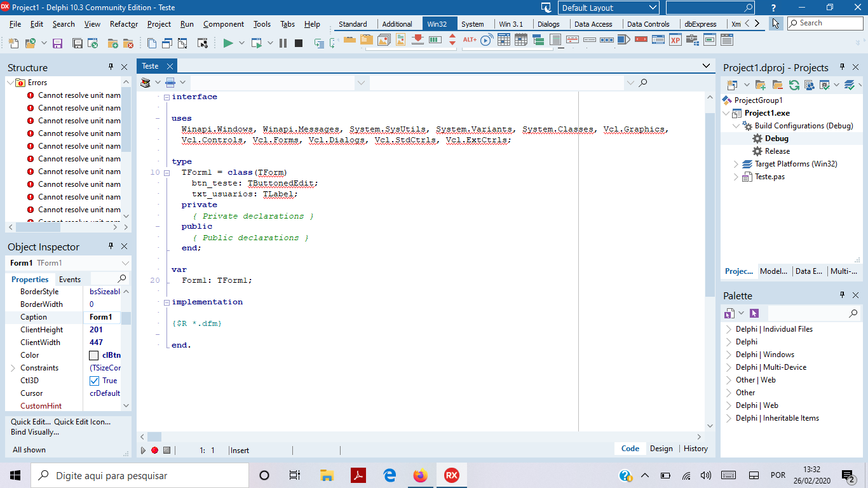The image size is (868, 488).
Task: Click the Toggle Form/Unit toolbar icon
Action: [166, 43]
